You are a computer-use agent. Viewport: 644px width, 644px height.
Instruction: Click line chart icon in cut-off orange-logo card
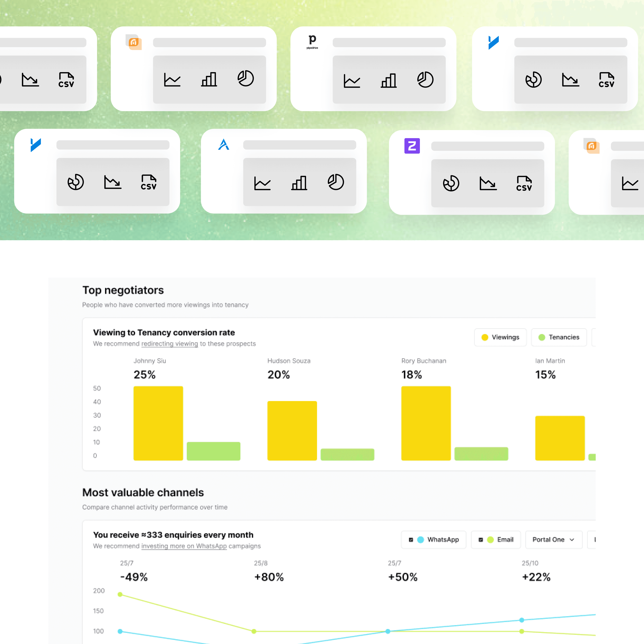(630, 183)
